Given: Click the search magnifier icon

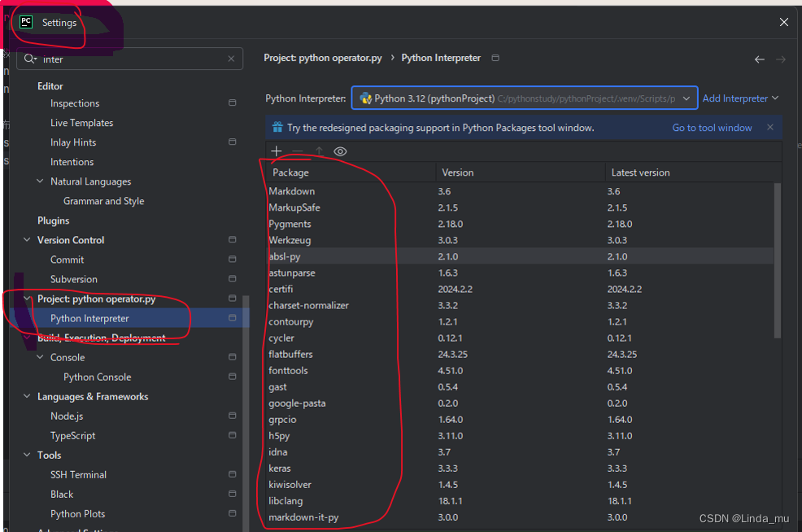Looking at the screenshot, I should (x=30, y=59).
